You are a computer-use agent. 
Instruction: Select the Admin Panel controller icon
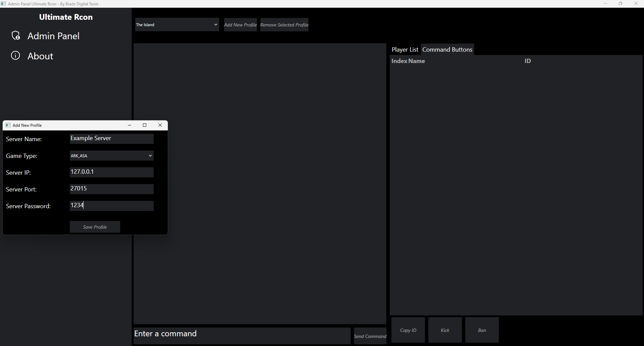(16, 36)
